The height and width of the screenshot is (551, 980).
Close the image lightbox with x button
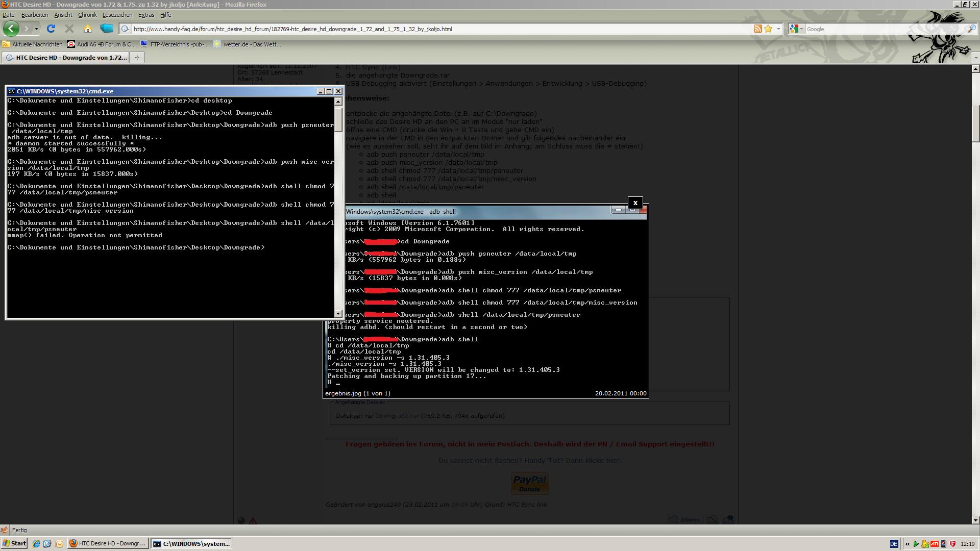pos(635,203)
